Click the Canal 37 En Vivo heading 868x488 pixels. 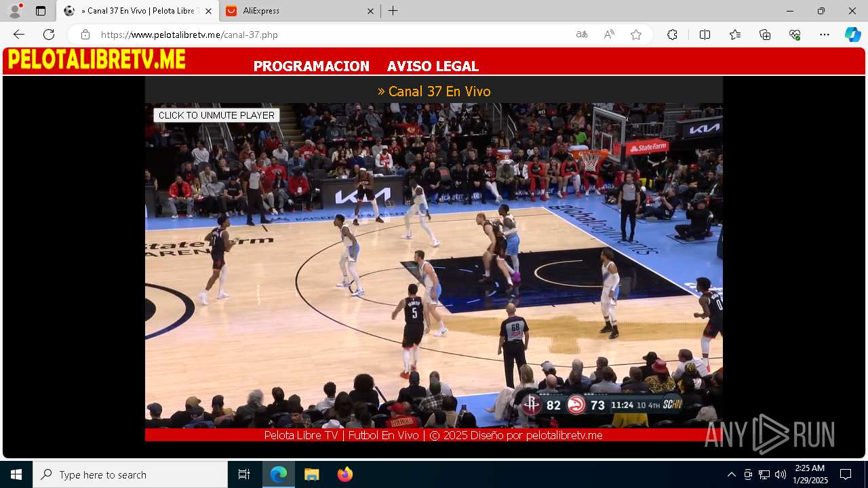coord(434,91)
